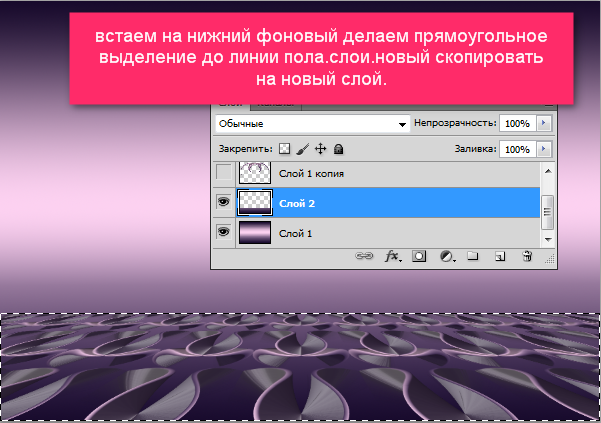Click the Слой 1 gradient thumbnail
The image size is (601, 423).
point(255,233)
